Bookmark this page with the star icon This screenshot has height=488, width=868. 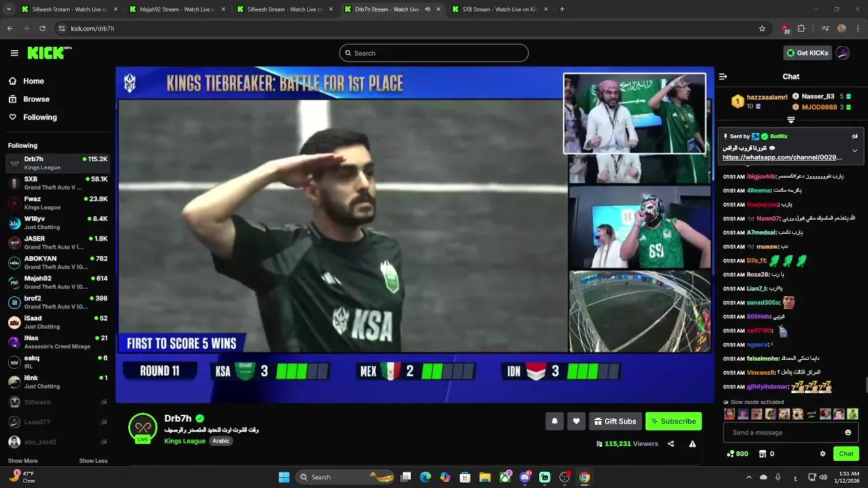point(762,28)
